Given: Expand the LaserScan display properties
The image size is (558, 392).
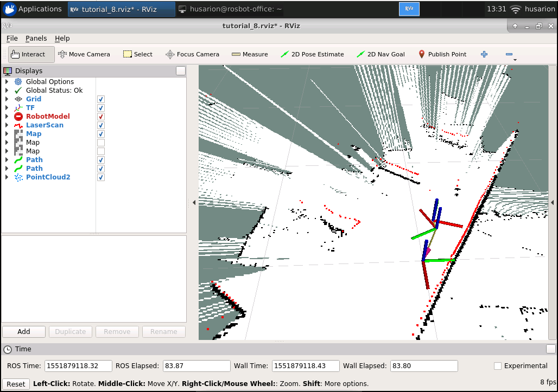Looking at the screenshot, I should point(7,125).
